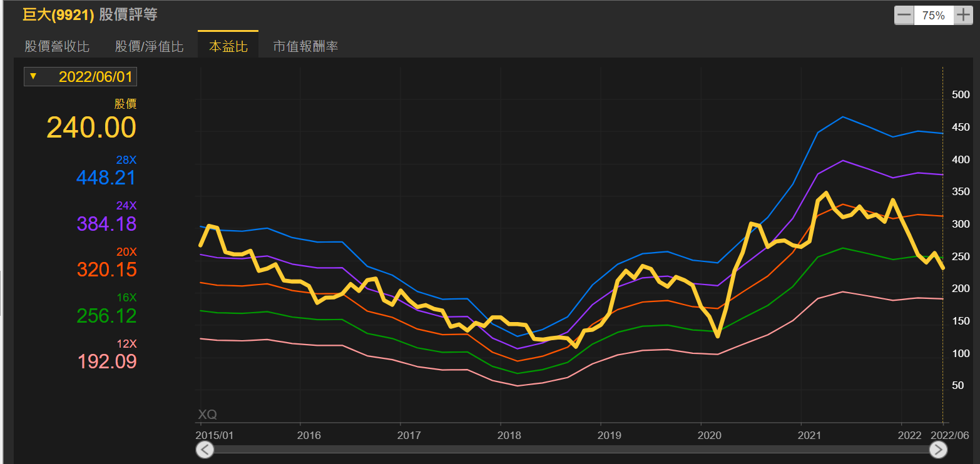
Task: Click the 股價 price 240.00
Action: (91, 128)
